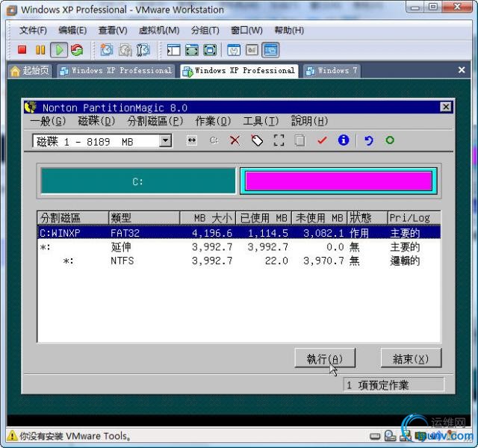
Task: Switch to the Windows 7 tab
Action: (332, 71)
